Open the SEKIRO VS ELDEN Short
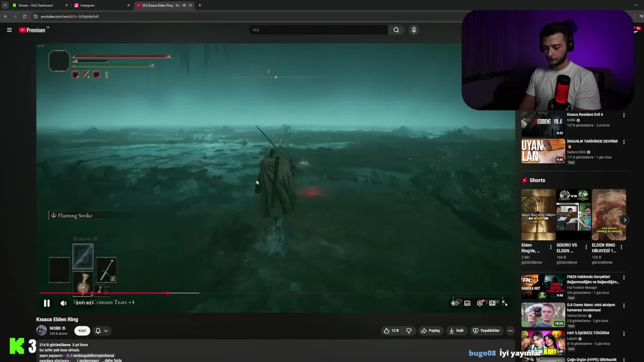The width and height of the screenshot is (644, 362). [x=574, y=215]
